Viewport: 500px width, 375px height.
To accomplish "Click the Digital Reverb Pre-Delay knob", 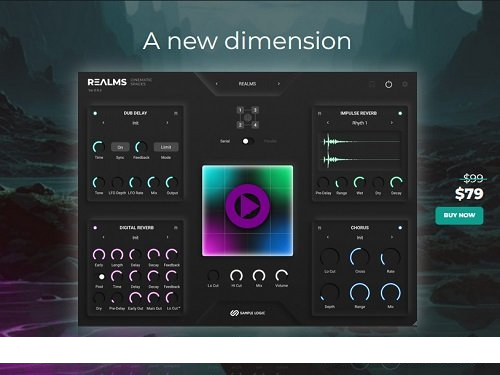I will point(117,298).
